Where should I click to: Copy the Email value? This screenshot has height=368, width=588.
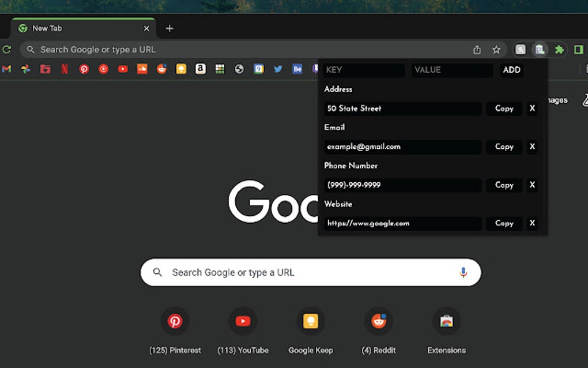click(x=504, y=147)
